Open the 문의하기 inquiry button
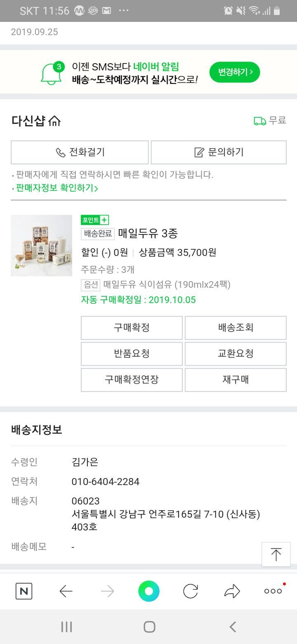 point(219,152)
